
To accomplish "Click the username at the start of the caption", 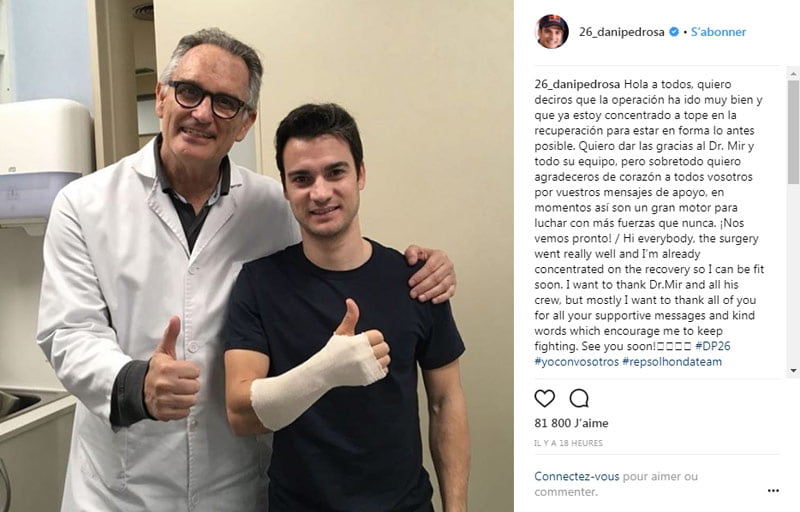I will point(577,84).
